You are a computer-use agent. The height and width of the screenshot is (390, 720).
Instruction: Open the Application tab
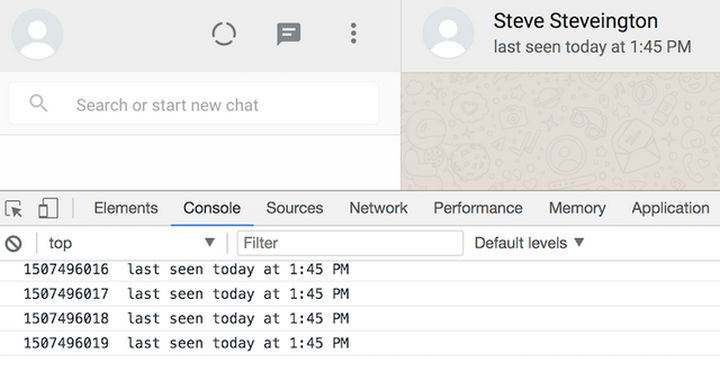click(x=670, y=208)
